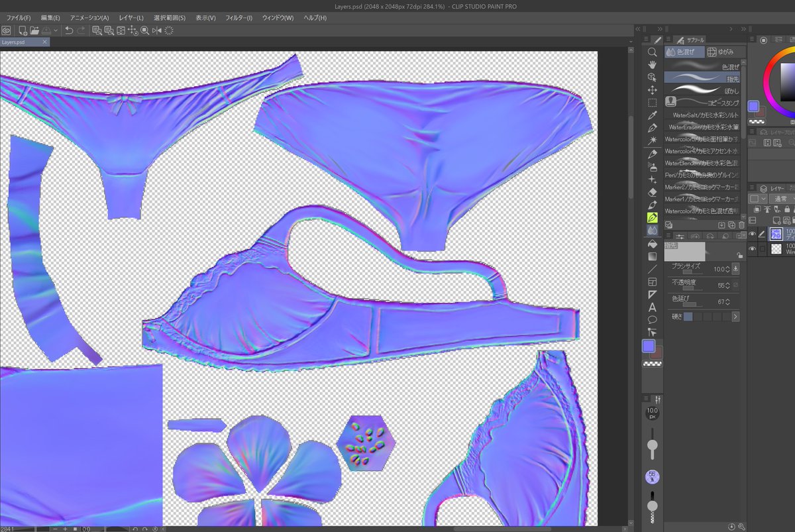
Task: Hide the Wire layer via eye icon
Action: click(752, 249)
